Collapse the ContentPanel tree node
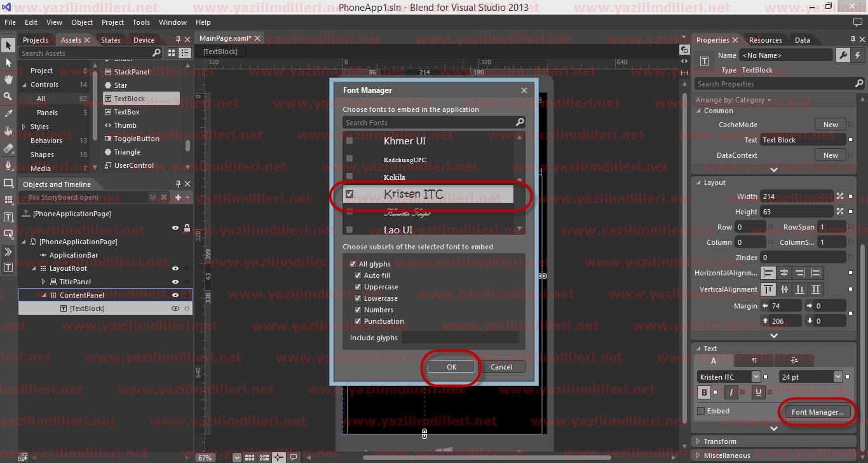868x463 pixels. pyautogui.click(x=44, y=295)
